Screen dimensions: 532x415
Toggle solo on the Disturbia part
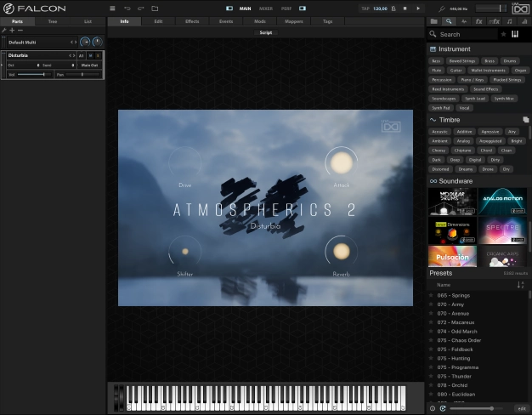tap(99, 55)
